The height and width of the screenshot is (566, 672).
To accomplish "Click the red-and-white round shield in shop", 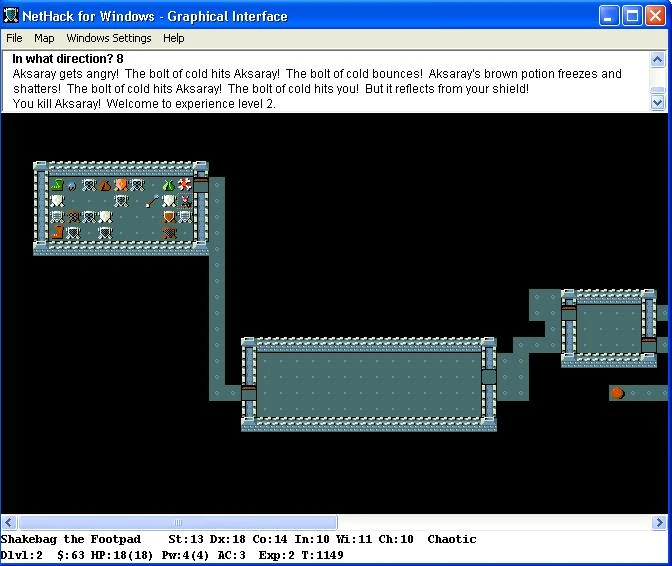I will [184, 185].
